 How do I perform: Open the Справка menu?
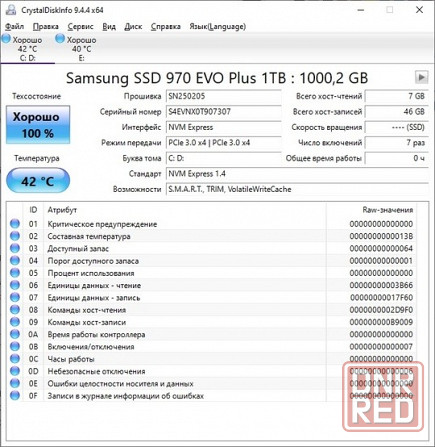coord(166,26)
